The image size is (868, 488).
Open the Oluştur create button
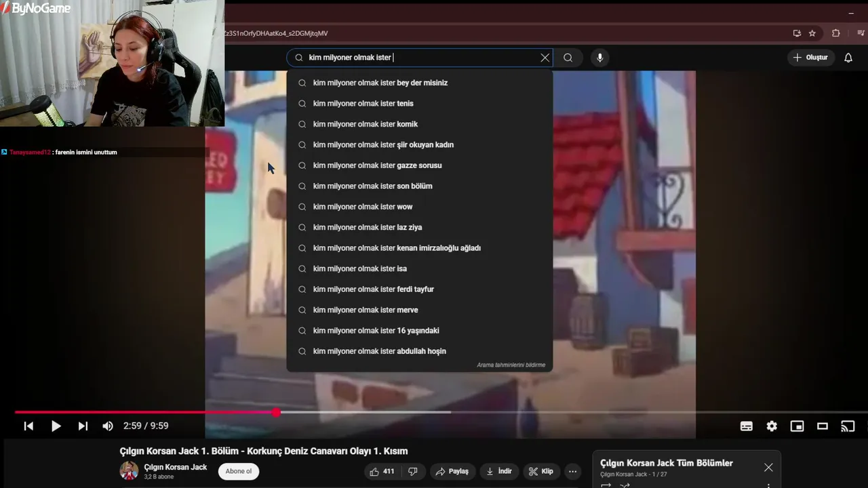810,58
